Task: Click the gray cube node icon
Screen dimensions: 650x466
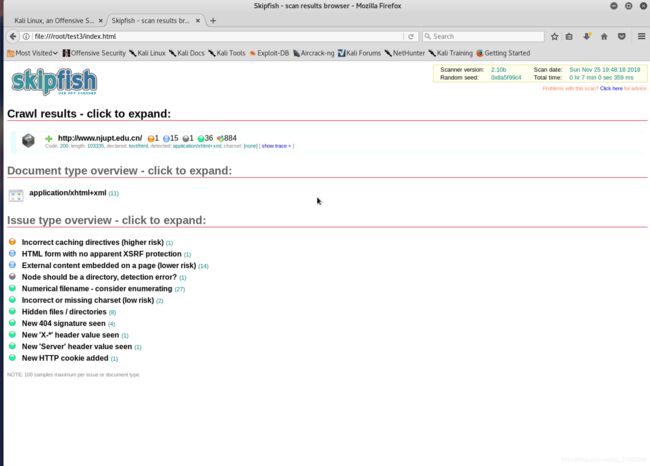Action: [x=28, y=141]
